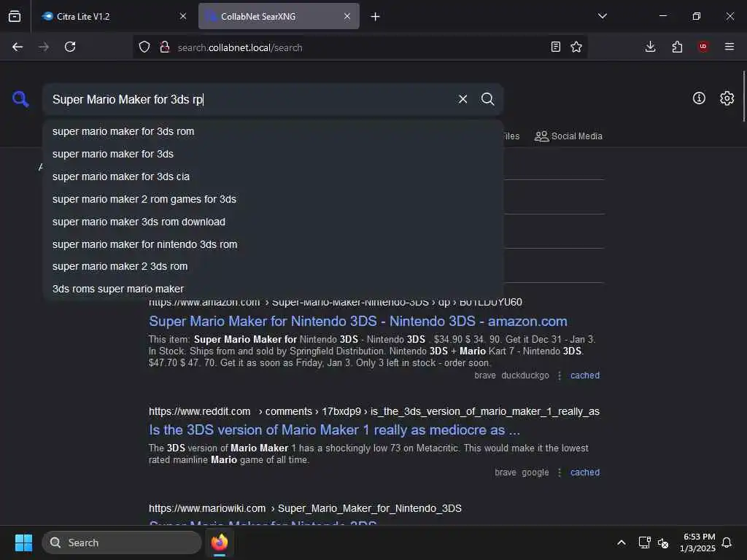Open the extensions puzzle icon

(x=677, y=47)
